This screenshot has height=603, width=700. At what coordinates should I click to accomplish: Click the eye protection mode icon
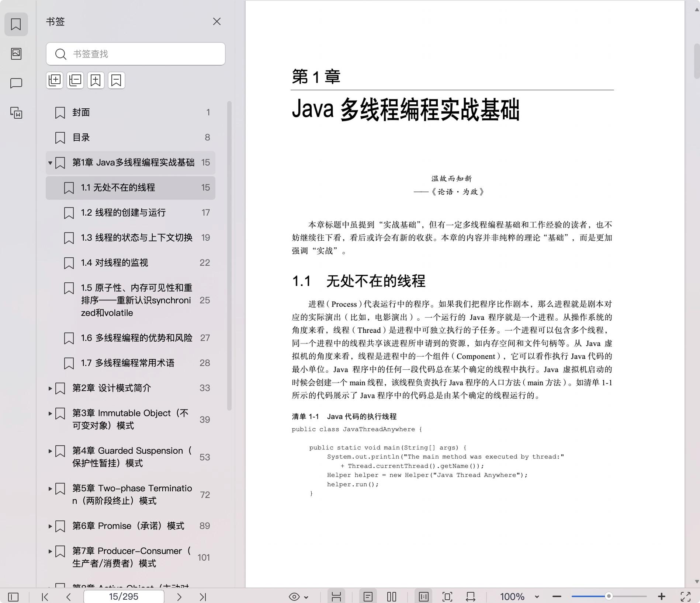tap(294, 597)
